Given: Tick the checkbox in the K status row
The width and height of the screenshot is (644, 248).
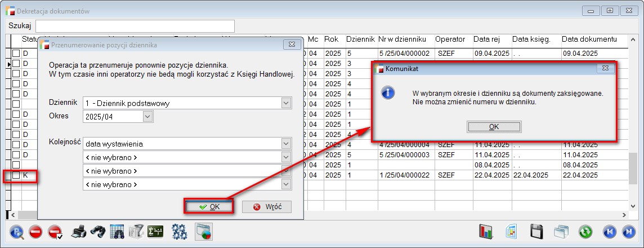Looking at the screenshot, I should [x=16, y=176].
